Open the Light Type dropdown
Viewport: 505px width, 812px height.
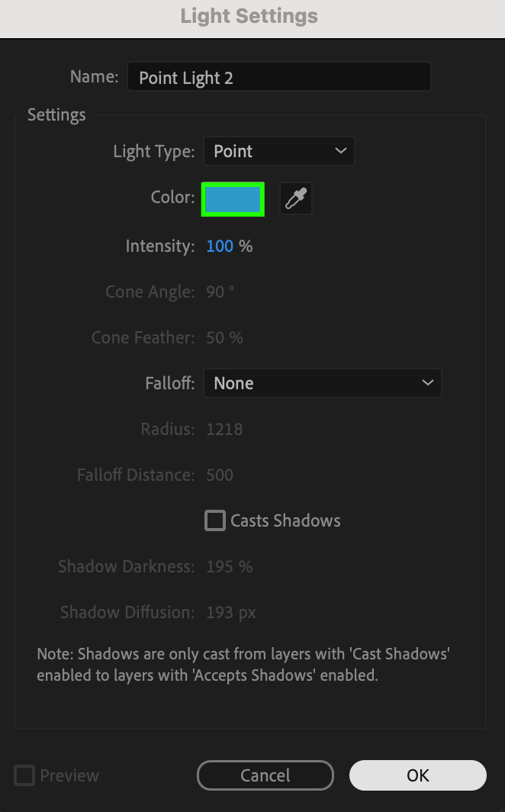click(x=278, y=151)
